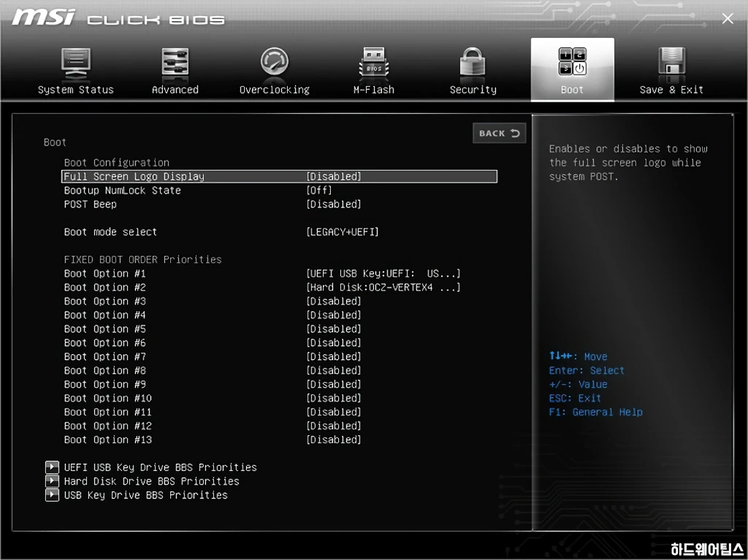Image resolution: width=748 pixels, height=560 pixels.
Task: Toggle POST Beep [Disabled] value
Action: (x=333, y=204)
